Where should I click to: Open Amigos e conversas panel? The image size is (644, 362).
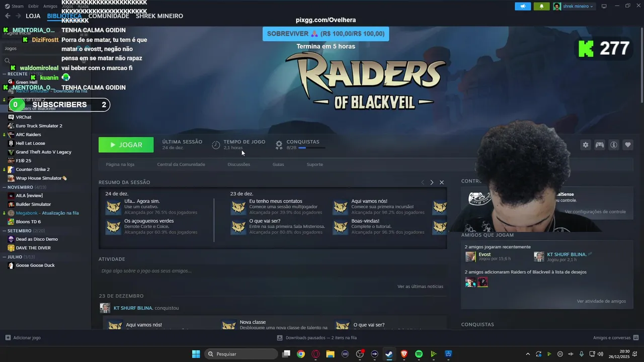(616, 338)
